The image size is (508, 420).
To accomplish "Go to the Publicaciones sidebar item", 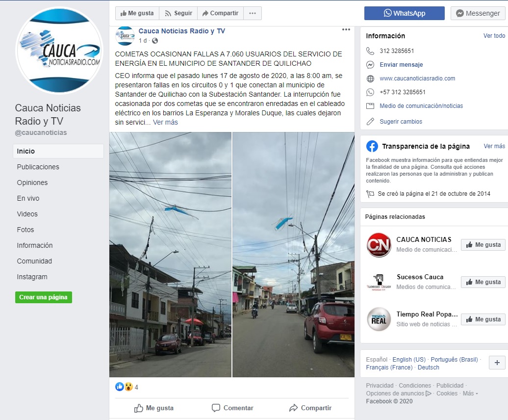I will [38, 167].
